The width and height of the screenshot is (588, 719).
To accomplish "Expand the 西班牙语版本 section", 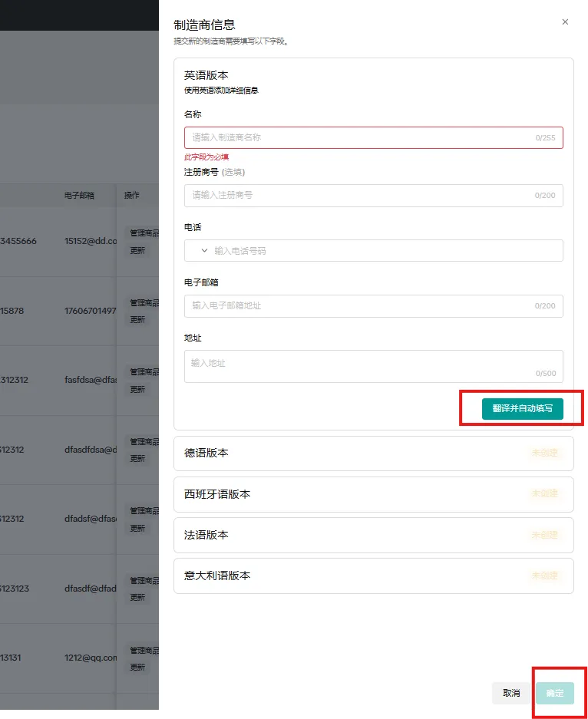I will coord(373,494).
